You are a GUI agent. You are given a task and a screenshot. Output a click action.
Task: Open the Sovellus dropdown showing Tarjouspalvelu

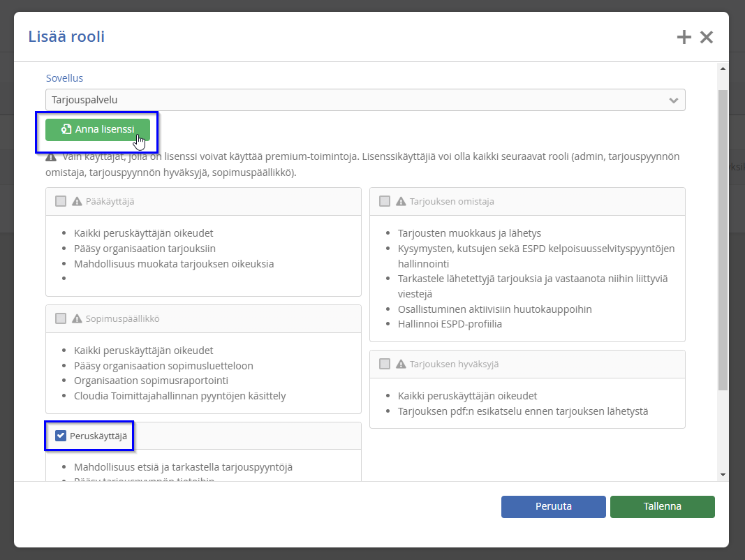click(365, 101)
